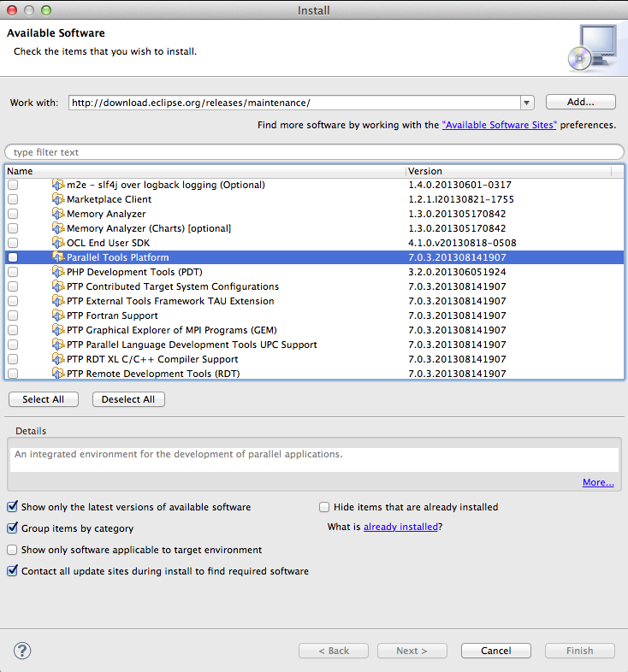Select PTP Remote Development Tools (RDT) row
Screen dimensions: 628x672
pos(315,374)
